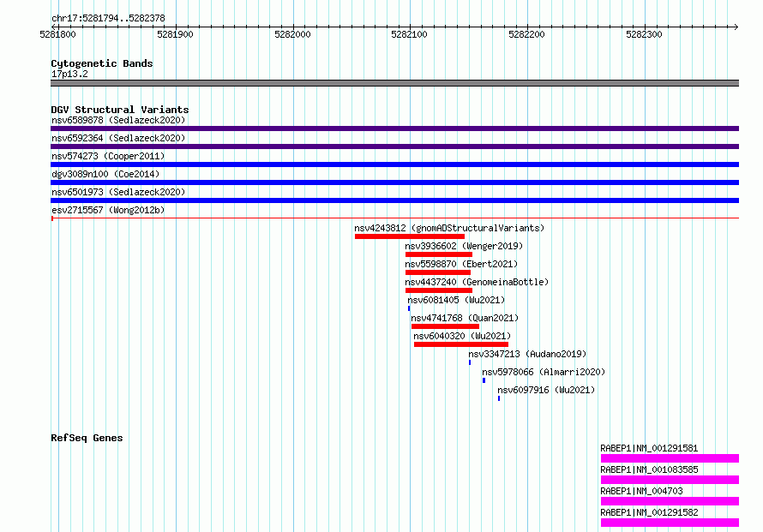The width and height of the screenshot is (763, 532).
Task: Click the red nsv5598870 Ebert2021 bar
Action: (x=437, y=272)
